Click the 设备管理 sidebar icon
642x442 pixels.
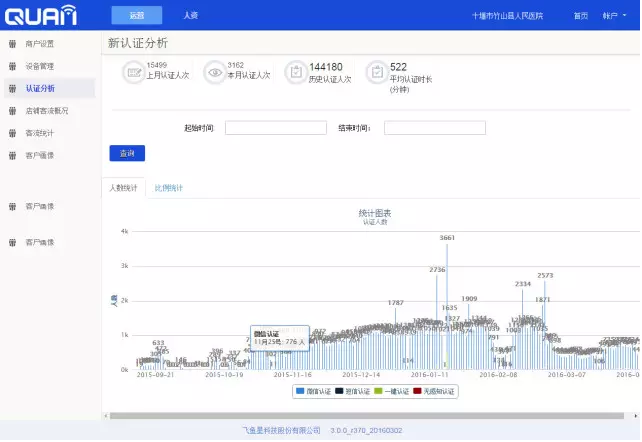point(13,66)
